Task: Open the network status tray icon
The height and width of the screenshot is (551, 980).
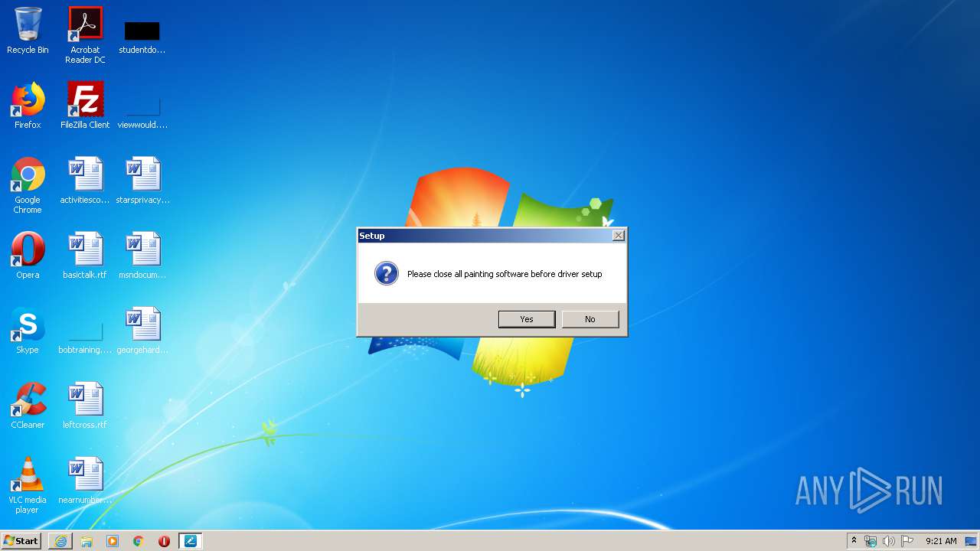Action: point(871,541)
